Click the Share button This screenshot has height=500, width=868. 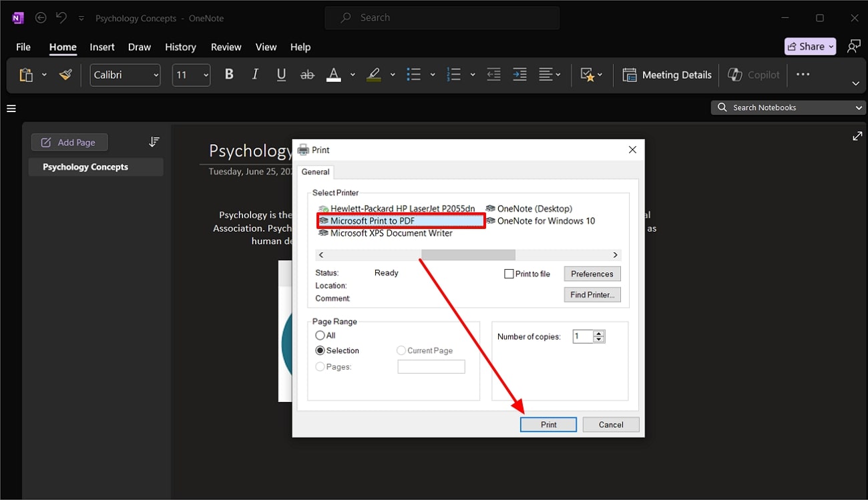pyautogui.click(x=811, y=46)
